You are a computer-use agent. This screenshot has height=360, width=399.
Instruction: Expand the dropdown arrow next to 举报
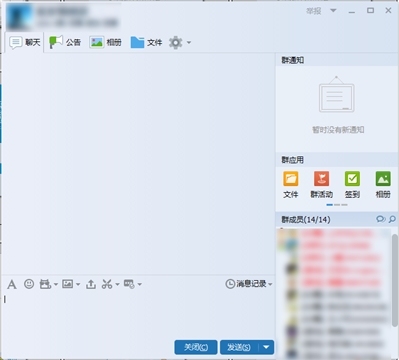click(333, 11)
